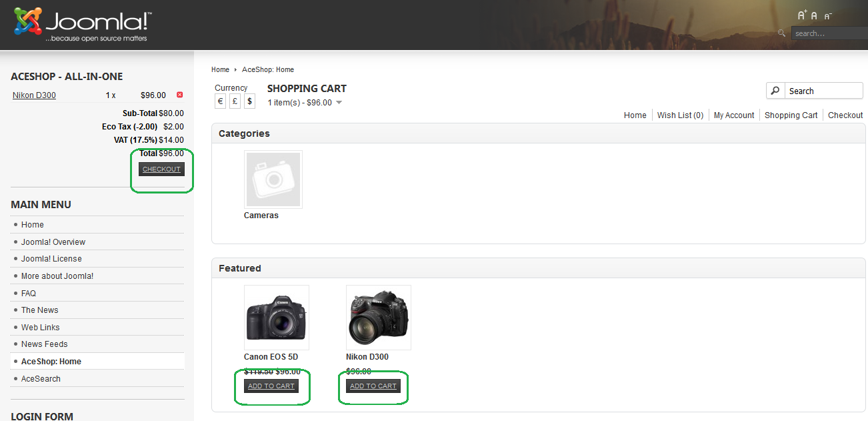Decrease font size with A- icon

827,17
